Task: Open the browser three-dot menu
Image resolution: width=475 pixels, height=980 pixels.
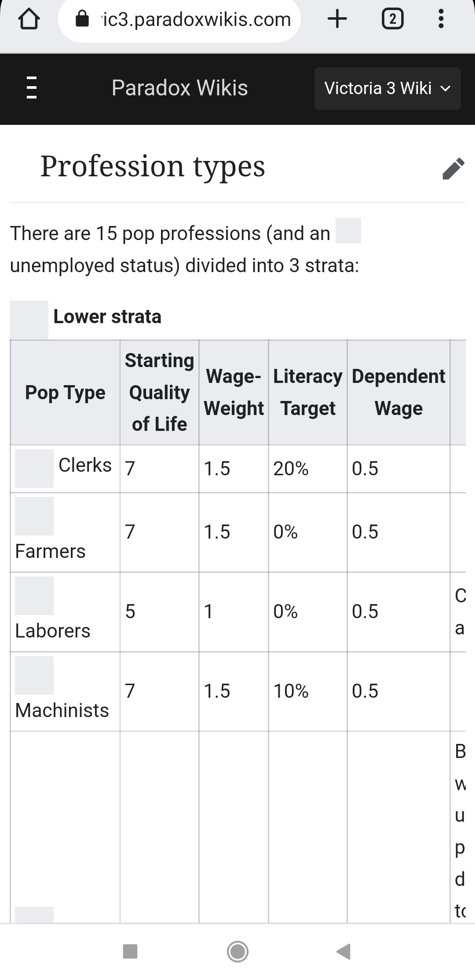Action: tap(441, 19)
